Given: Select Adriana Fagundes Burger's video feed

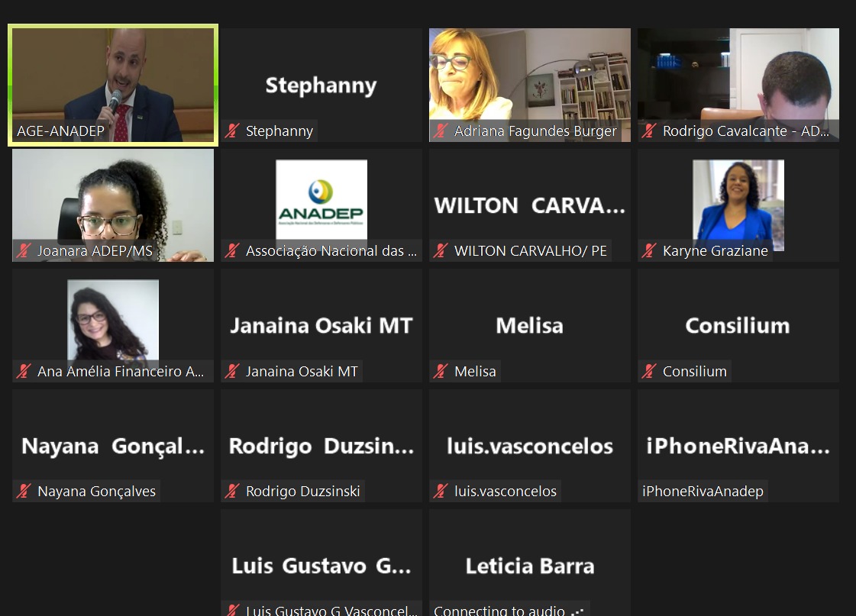Looking at the screenshot, I should pos(529,85).
